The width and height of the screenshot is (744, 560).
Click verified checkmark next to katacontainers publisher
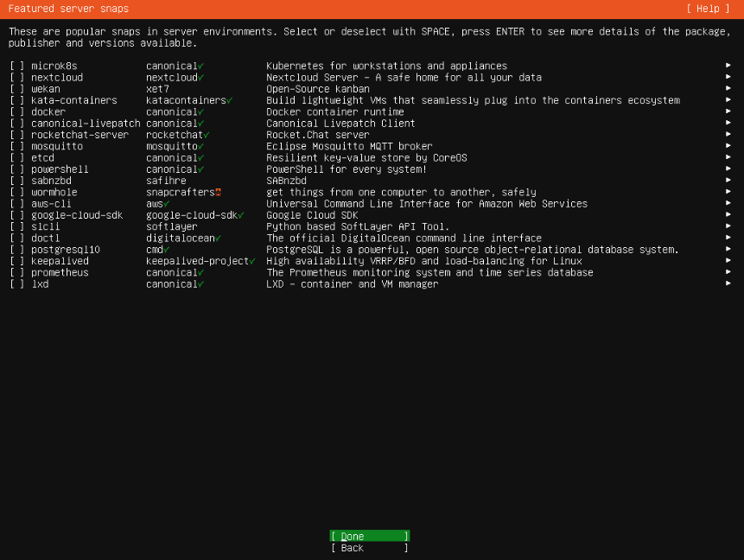(x=229, y=100)
